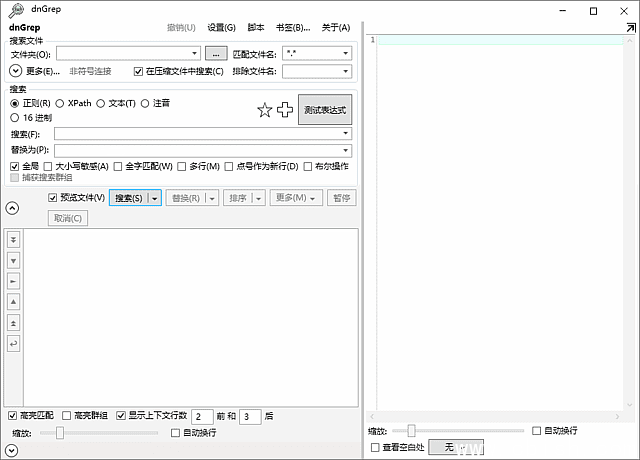Click the context lines after field showing 3
This screenshot has height=460, width=640.
click(250, 417)
